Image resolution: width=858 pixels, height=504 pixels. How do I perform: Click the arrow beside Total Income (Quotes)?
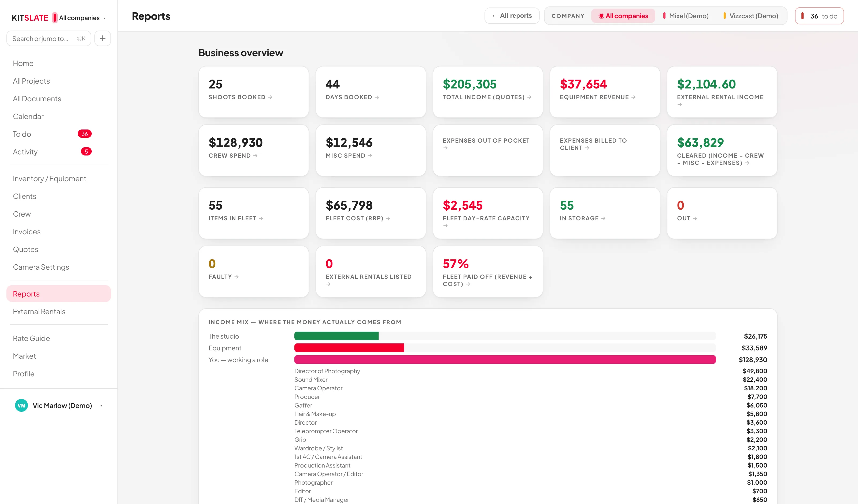(529, 97)
